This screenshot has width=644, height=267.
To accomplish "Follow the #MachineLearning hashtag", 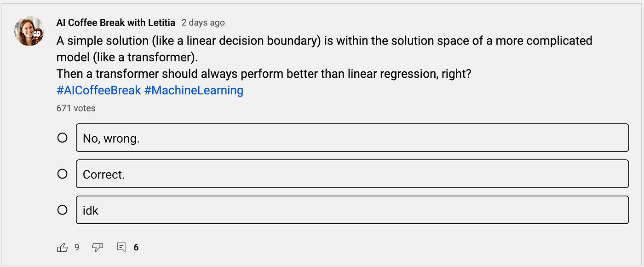I will tap(194, 90).
